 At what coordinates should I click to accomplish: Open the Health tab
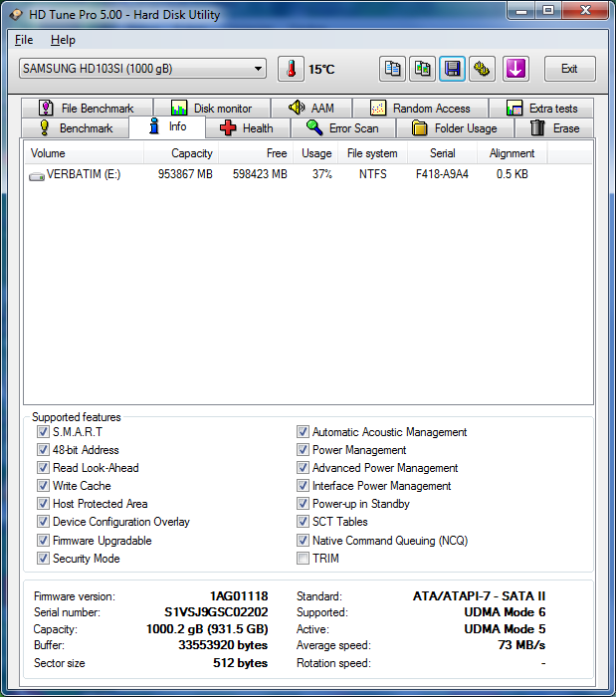coord(247,128)
